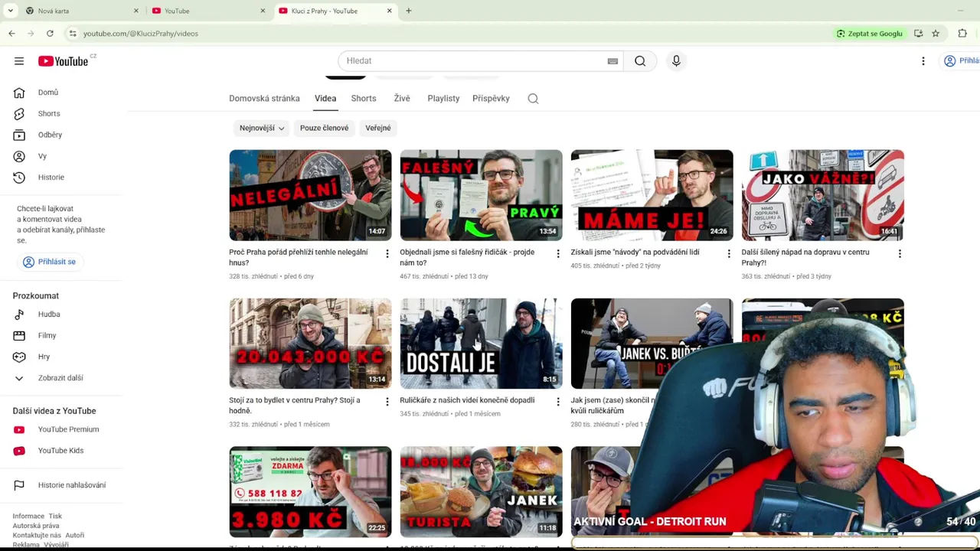Open Shorts from the sidebar
980x551 pixels.
49,113
